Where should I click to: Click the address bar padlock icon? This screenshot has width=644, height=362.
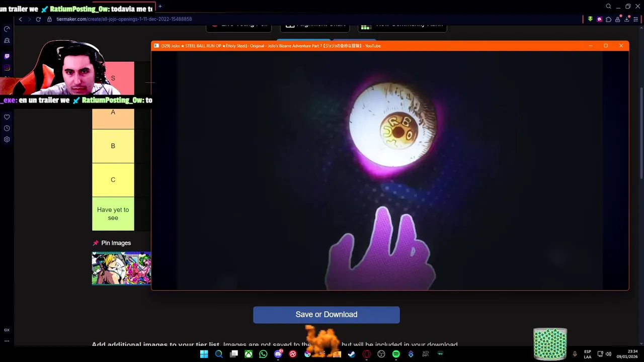point(49,19)
